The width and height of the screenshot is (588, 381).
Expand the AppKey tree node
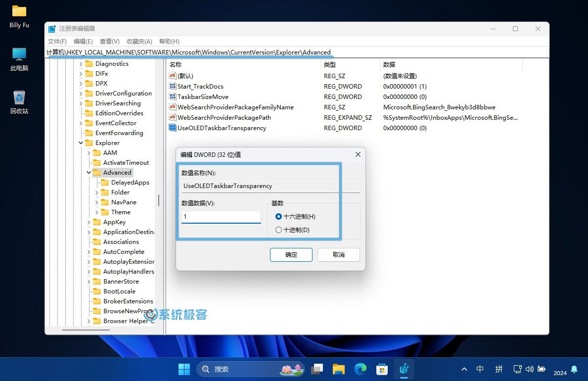[x=89, y=222]
